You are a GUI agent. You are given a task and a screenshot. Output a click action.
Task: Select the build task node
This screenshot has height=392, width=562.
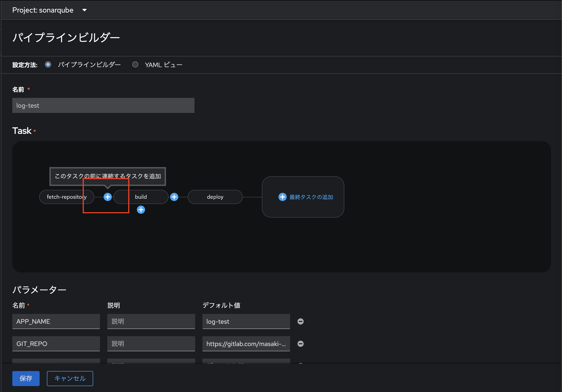click(141, 197)
